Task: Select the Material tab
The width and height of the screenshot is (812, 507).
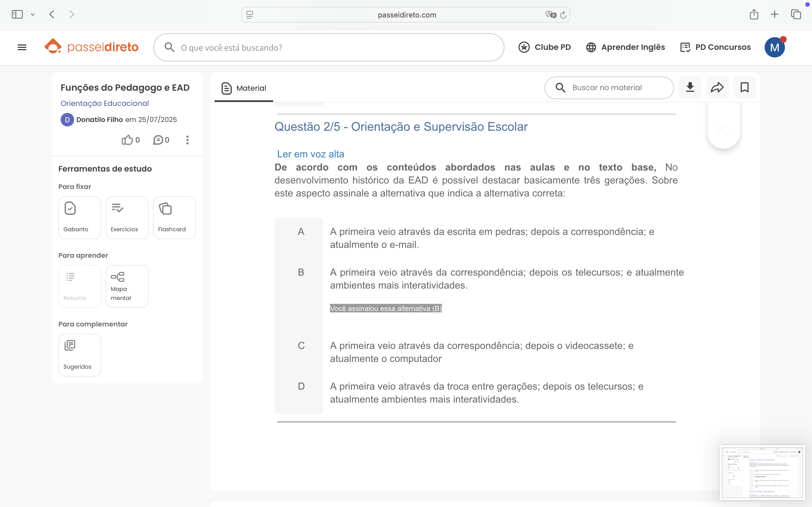Action: click(244, 88)
